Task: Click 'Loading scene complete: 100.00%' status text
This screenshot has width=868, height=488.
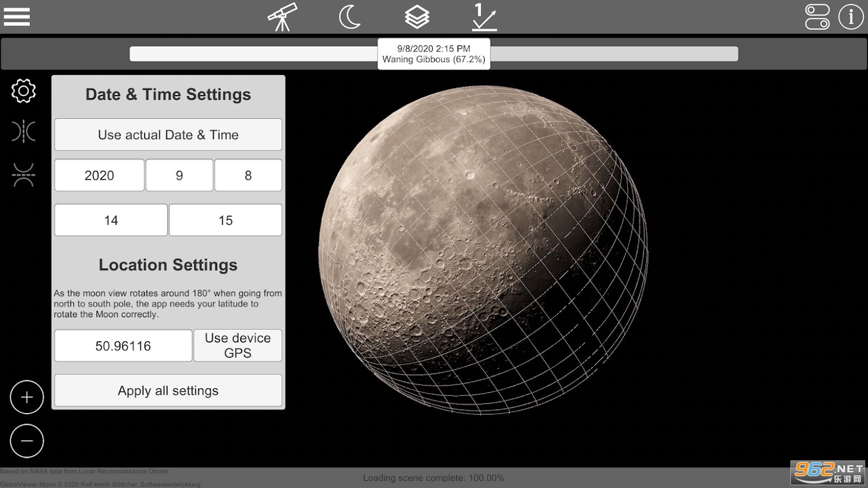Action: point(434,478)
